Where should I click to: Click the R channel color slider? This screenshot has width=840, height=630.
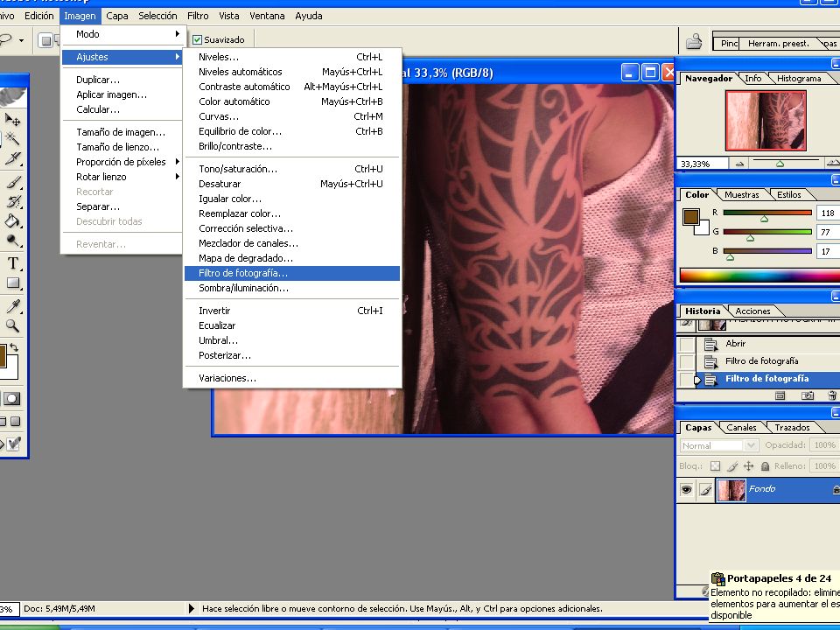click(x=767, y=213)
